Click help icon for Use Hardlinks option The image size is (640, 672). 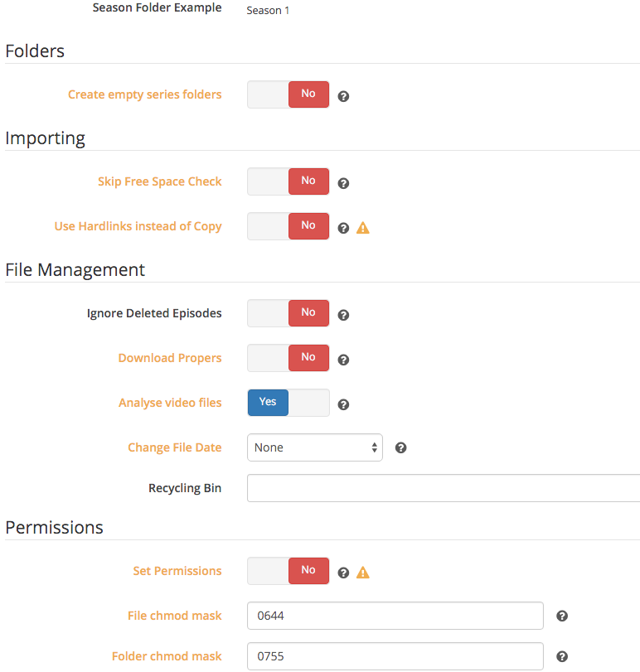[343, 228]
